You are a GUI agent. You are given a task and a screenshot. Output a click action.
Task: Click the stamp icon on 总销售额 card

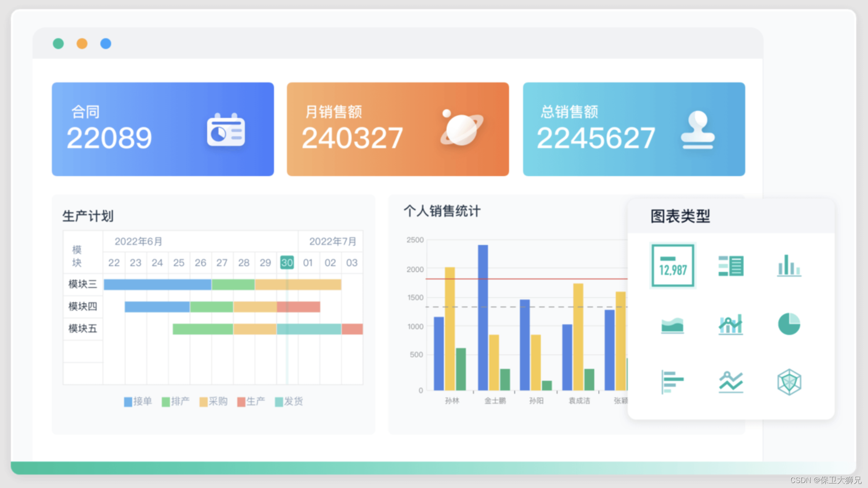698,130
